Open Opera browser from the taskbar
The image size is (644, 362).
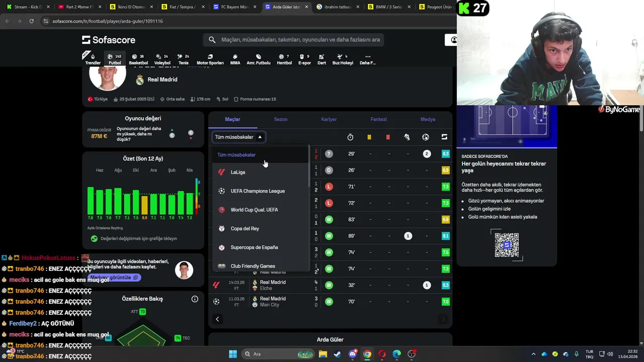point(382,354)
